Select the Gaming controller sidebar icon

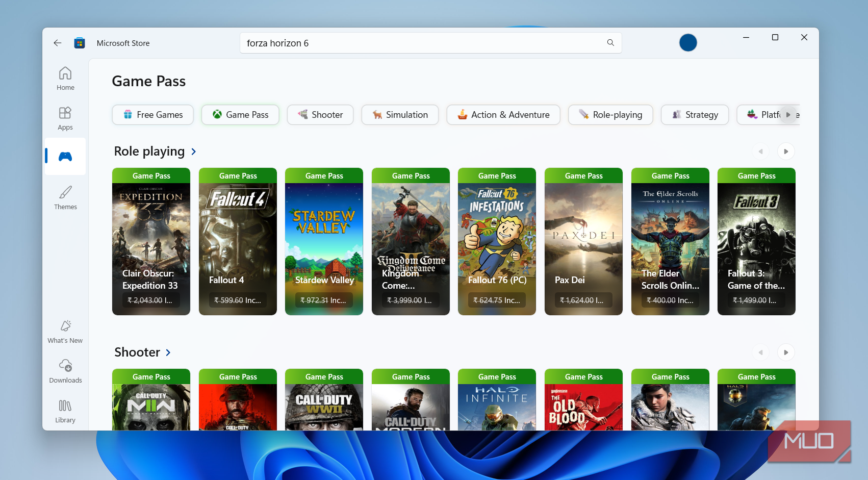(65, 157)
